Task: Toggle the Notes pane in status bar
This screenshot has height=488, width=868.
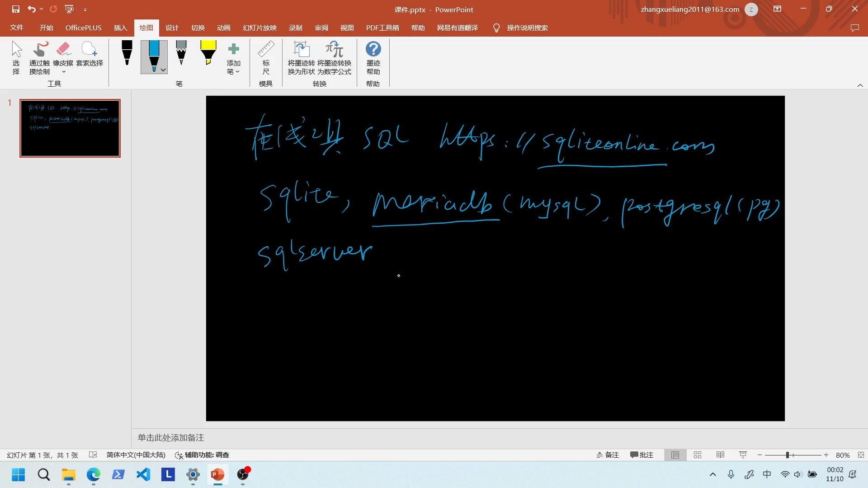Action: [x=607, y=455]
